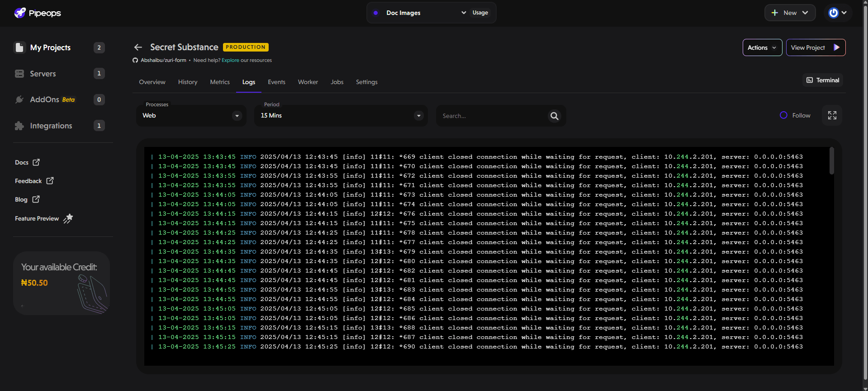Open the Settings tab

[366, 82]
